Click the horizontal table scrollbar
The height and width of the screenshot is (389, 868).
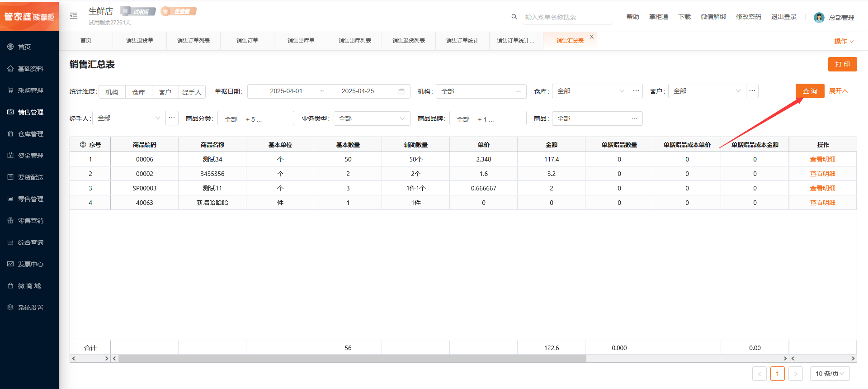click(x=352, y=358)
